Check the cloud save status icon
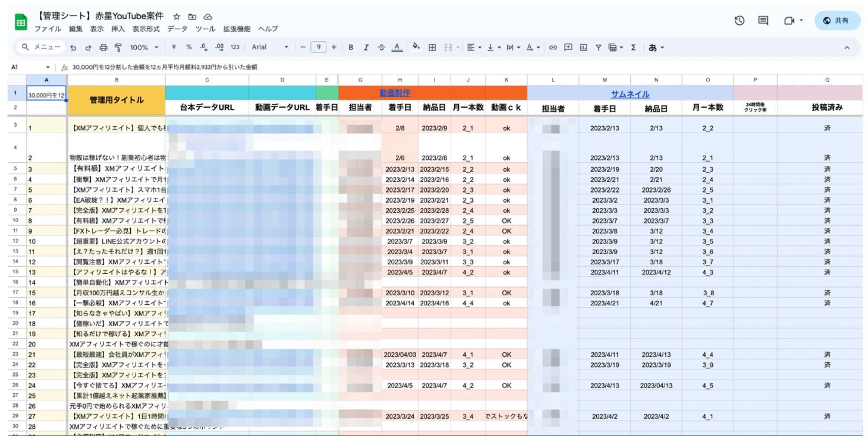This screenshot has width=868, height=440. pos(208,17)
